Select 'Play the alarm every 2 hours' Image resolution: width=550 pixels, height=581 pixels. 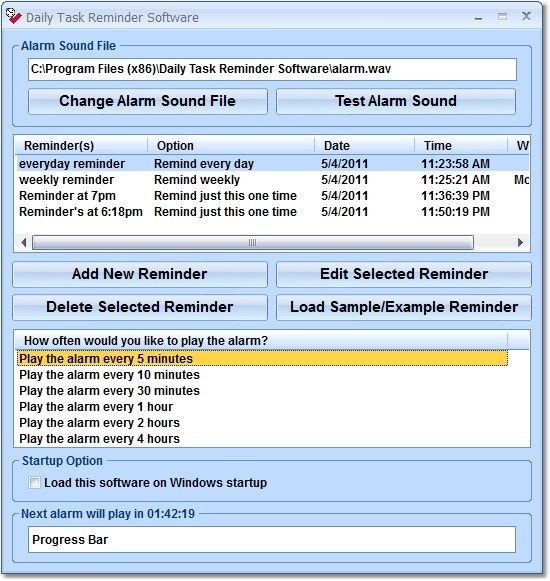click(262, 423)
